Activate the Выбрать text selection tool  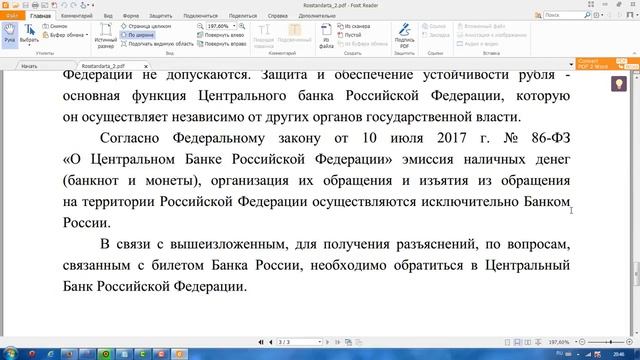click(x=29, y=34)
